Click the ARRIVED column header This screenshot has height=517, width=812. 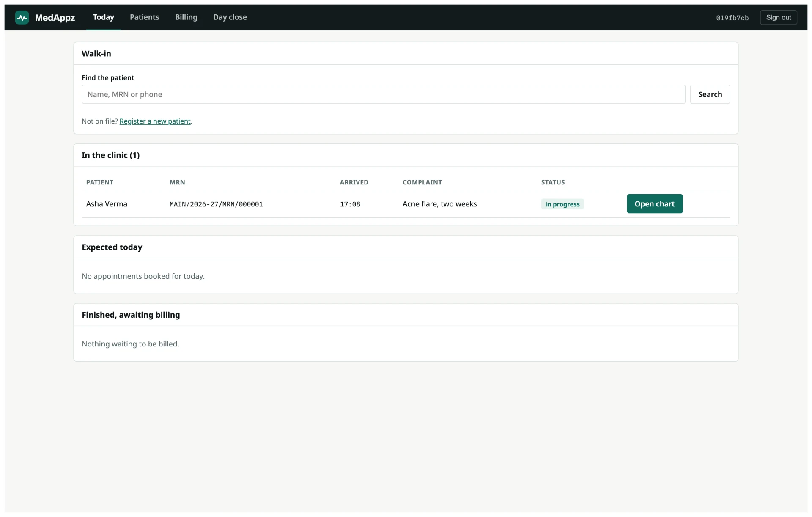click(x=354, y=182)
